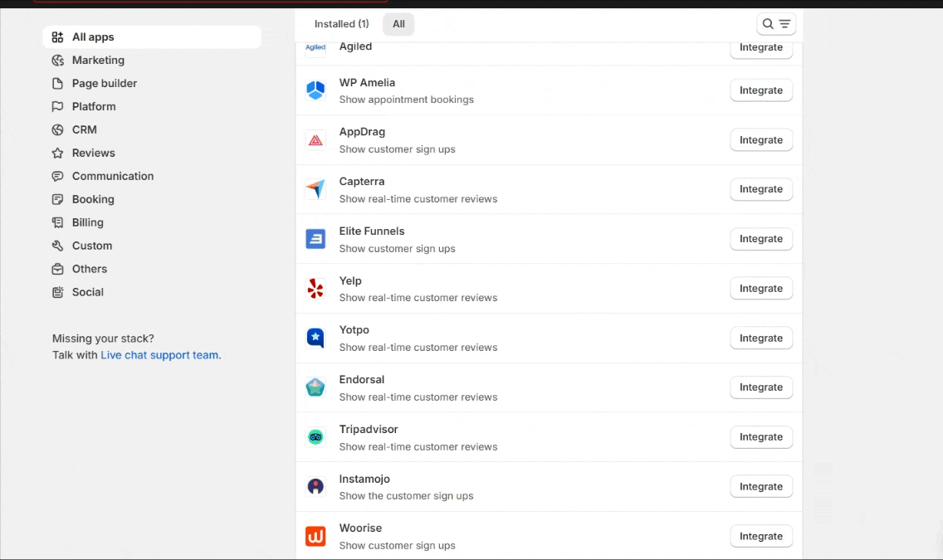Integrate the Instamojo app
Screen dimensions: 943x560
760,487
